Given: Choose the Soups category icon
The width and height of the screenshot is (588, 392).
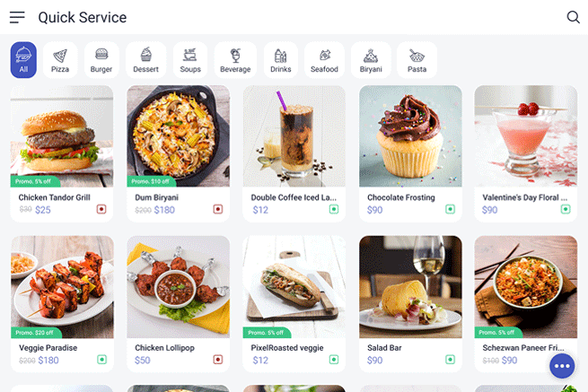Looking at the screenshot, I should [190, 55].
